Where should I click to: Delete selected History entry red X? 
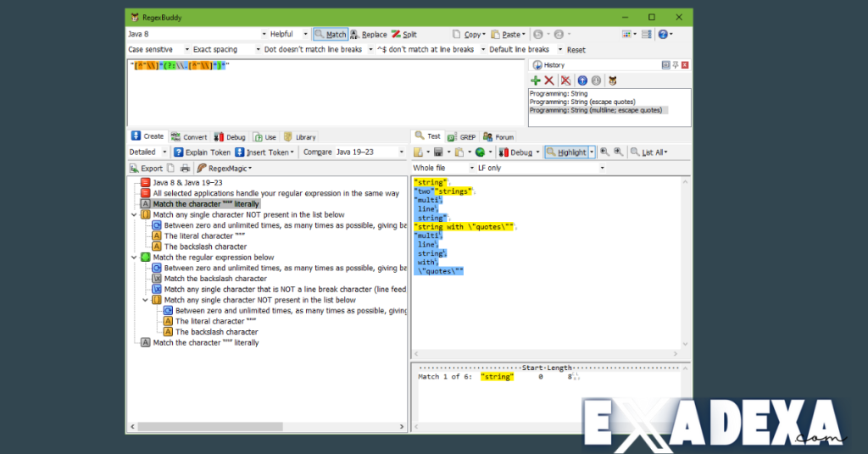(x=549, y=80)
